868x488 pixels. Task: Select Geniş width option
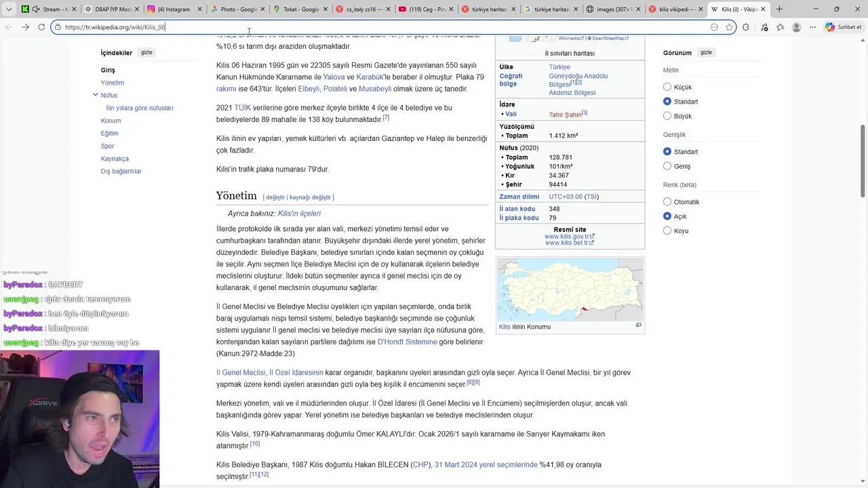(x=667, y=166)
